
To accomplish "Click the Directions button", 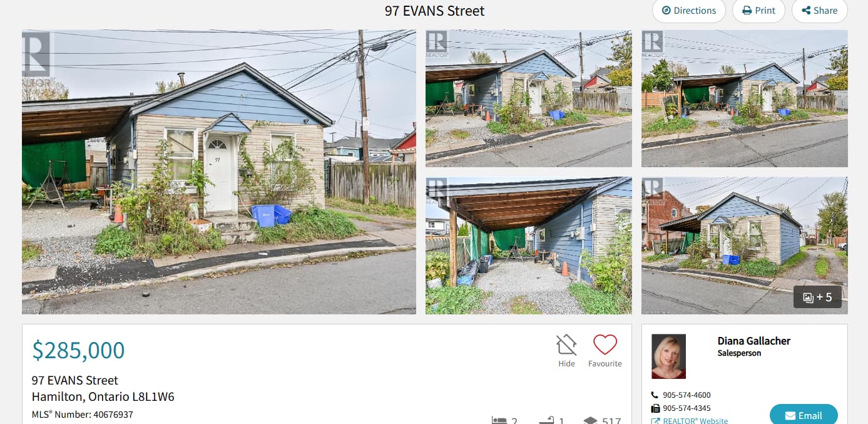I will (688, 11).
